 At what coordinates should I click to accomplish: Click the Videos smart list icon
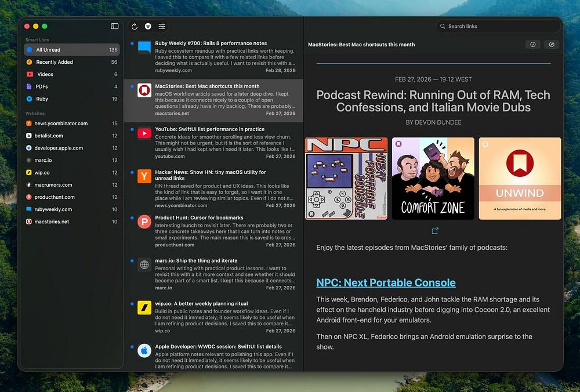(30, 74)
